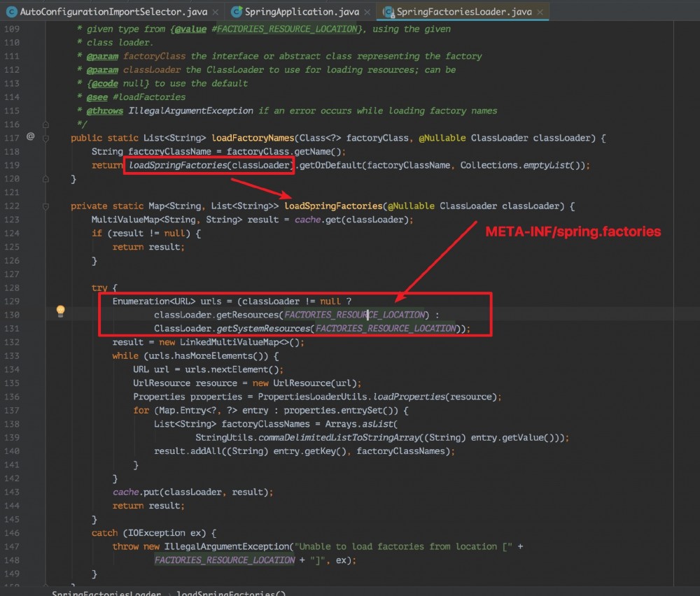700x596 pixels.
Task: Click the @ override marker beside line 117
Action: [x=30, y=138]
